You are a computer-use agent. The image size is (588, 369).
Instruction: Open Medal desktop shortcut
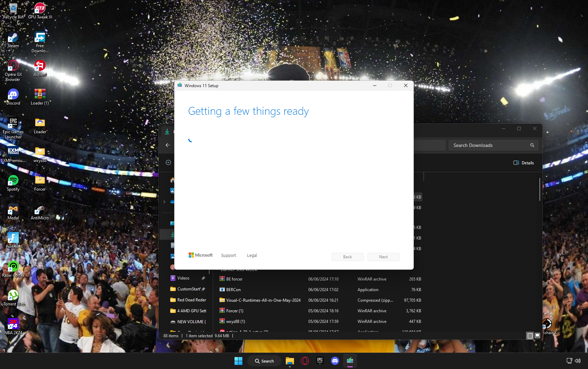13,212
